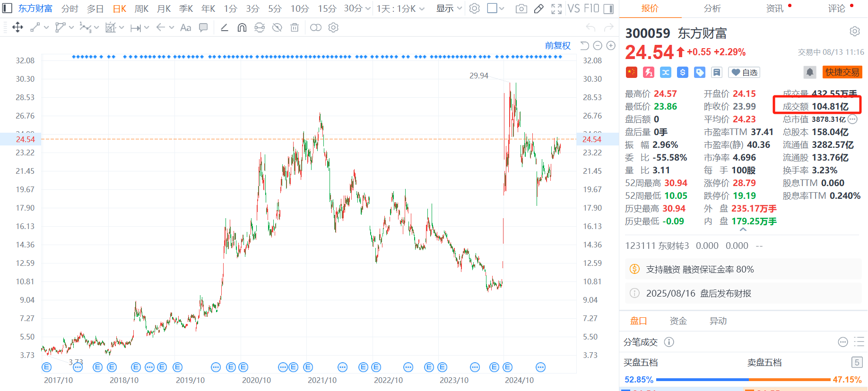The image size is (868, 391).
Task: Hide all drawings with eye-slash icon
Action: coord(277,27)
